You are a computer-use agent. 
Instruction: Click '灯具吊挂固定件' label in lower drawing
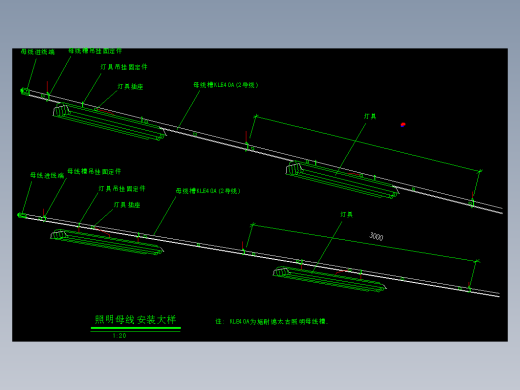[122, 189]
